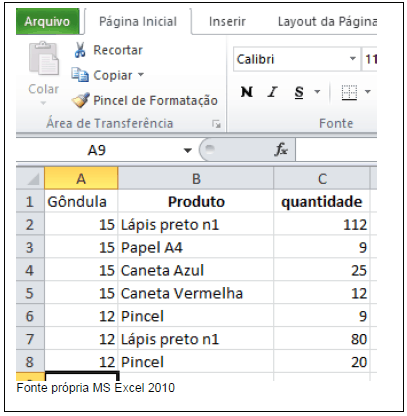Click cell containing Gôndula
Viewport: 407px width, 416px height.
pos(81,202)
